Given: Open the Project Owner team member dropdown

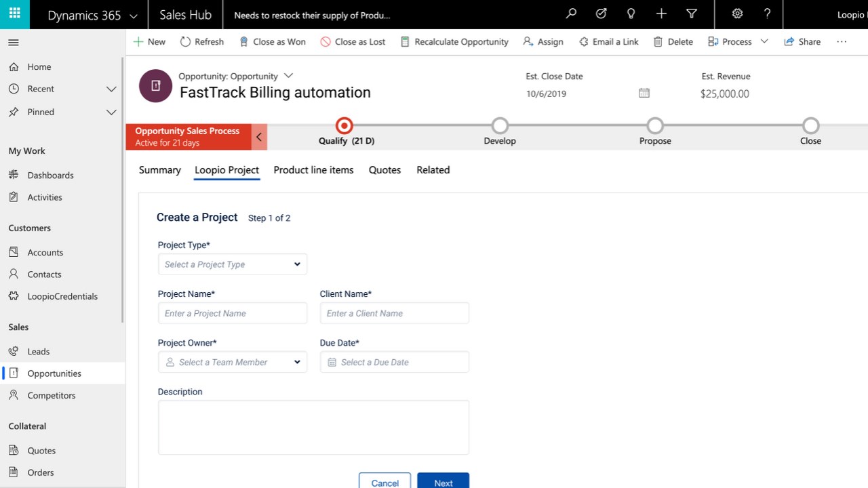Looking at the screenshot, I should point(232,362).
